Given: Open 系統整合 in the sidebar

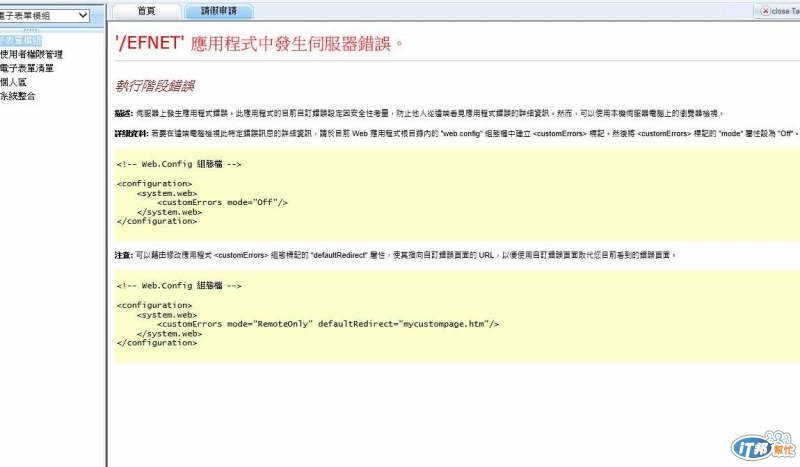Looking at the screenshot, I should point(18,95).
